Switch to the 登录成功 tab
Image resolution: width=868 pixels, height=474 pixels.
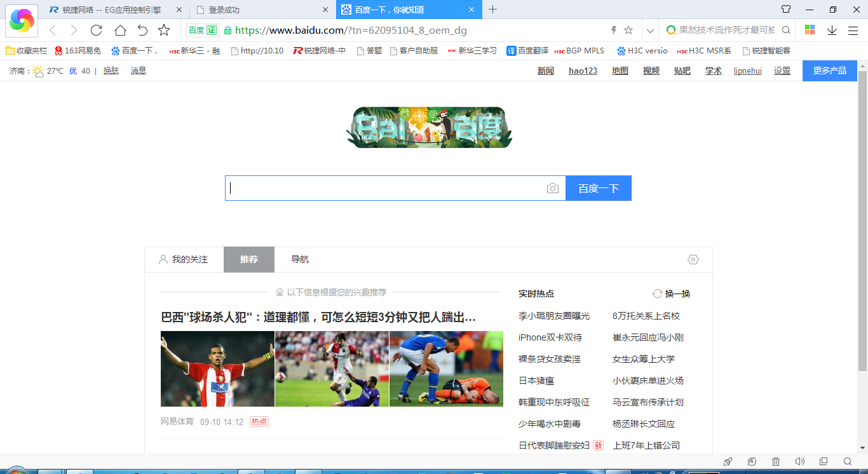click(264, 10)
